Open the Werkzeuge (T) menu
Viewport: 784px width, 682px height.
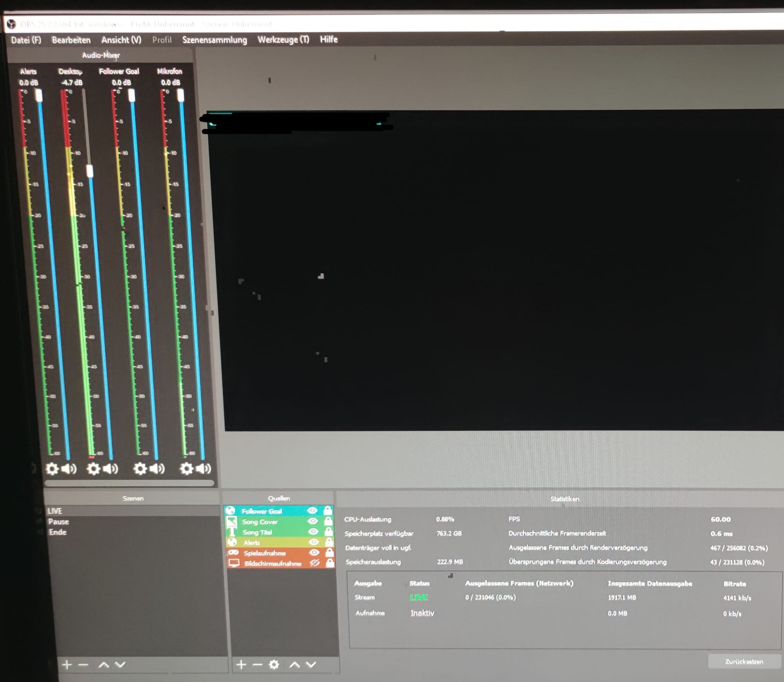[283, 39]
